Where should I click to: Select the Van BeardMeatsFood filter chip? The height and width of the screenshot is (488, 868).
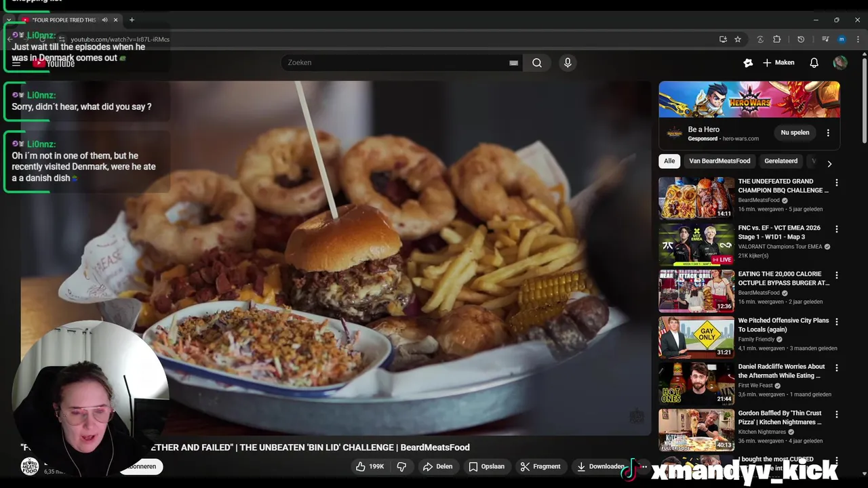(719, 161)
